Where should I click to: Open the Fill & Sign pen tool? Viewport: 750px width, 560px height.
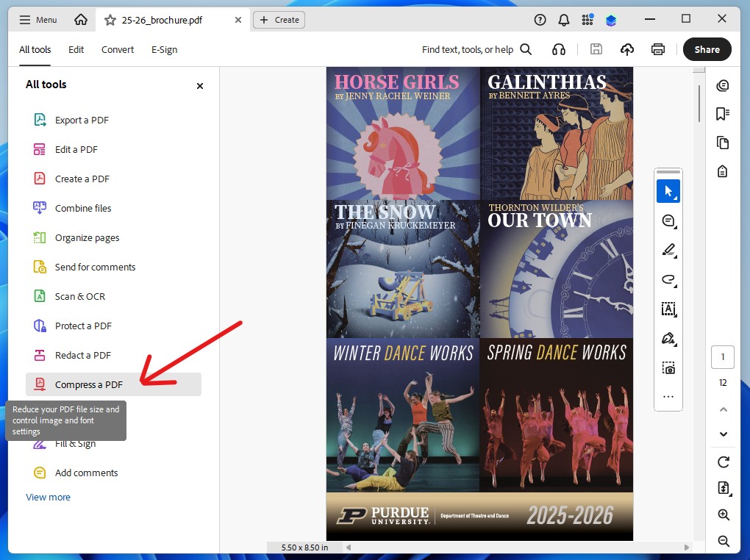(x=668, y=339)
